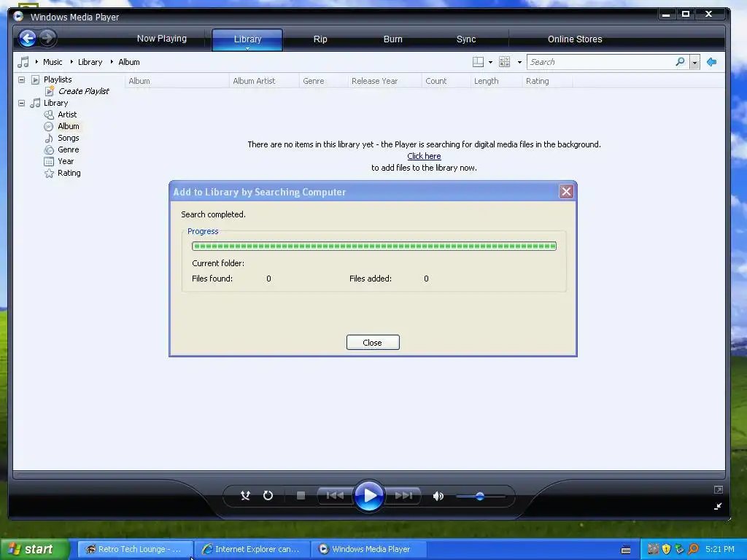Open the view options icon
The height and width of the screenshot is (560, 747).
(x=505, y=62)
